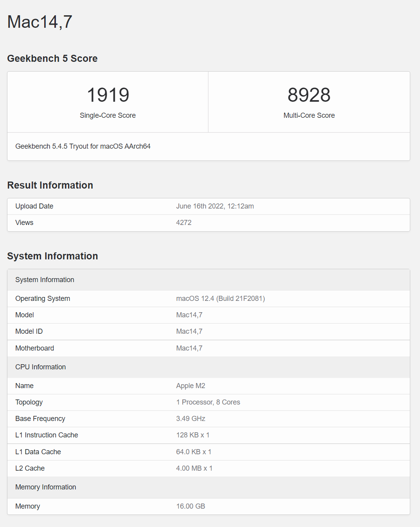The width and height of the screenshot is (420, 527).
Task: Click the L1 Instruction Cache label
Action: point(47,435)
